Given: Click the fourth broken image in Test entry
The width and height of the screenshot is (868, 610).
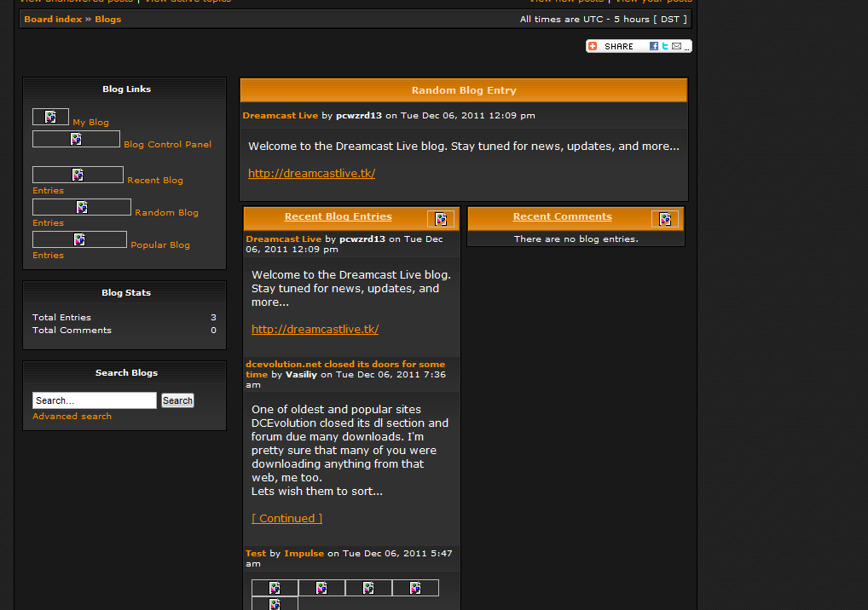Looking at the screenshot, I should 416,588.
